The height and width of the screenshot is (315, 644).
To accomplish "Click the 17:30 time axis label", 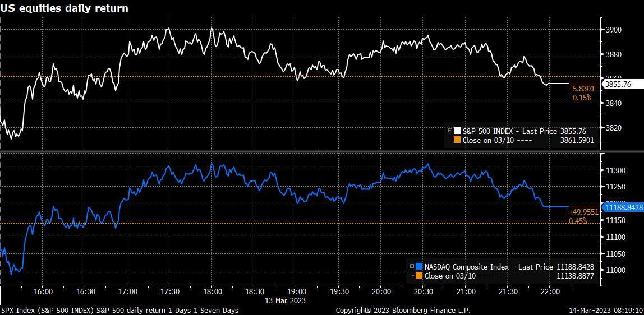I will pyautogui.click(x=169, y=291).
